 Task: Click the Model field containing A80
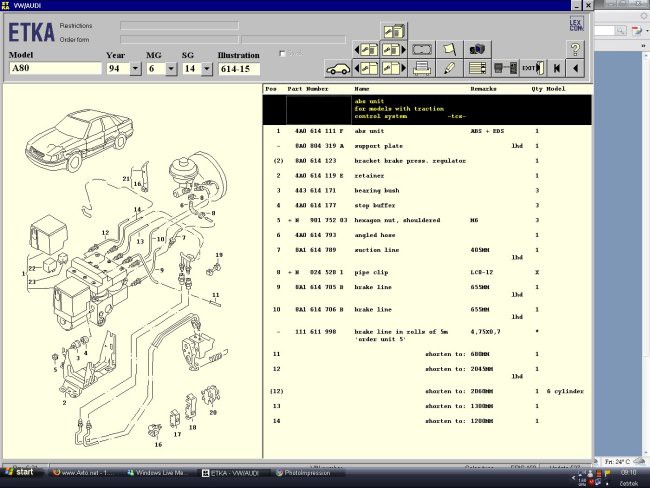pos(55,68)
